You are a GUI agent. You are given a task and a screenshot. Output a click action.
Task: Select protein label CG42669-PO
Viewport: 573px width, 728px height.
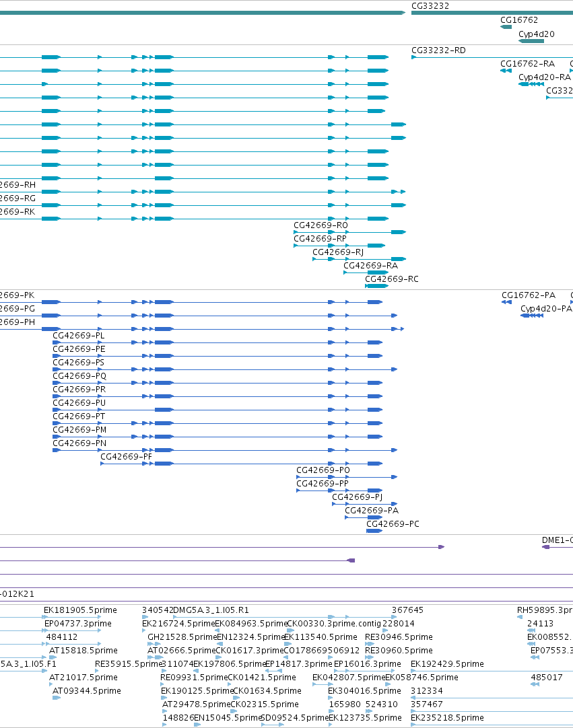coord(323,470)
